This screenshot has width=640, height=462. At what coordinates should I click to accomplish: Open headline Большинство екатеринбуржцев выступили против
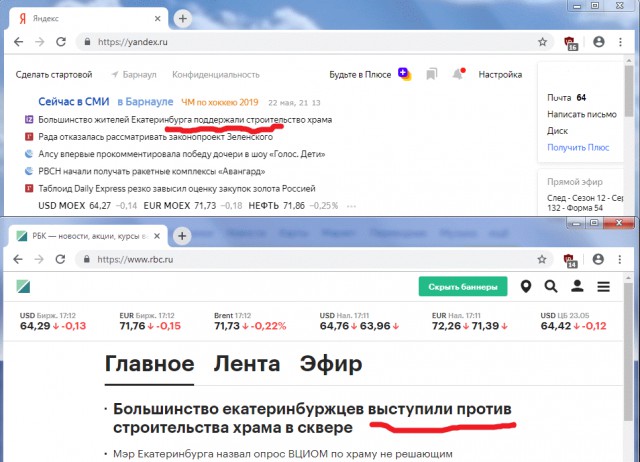pyautogui.click(x=312, y=418)
